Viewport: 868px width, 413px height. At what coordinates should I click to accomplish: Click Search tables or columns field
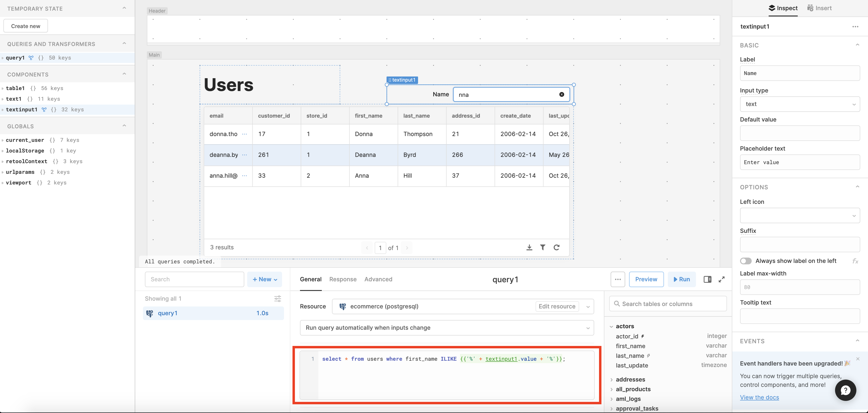tap(668, 304)
